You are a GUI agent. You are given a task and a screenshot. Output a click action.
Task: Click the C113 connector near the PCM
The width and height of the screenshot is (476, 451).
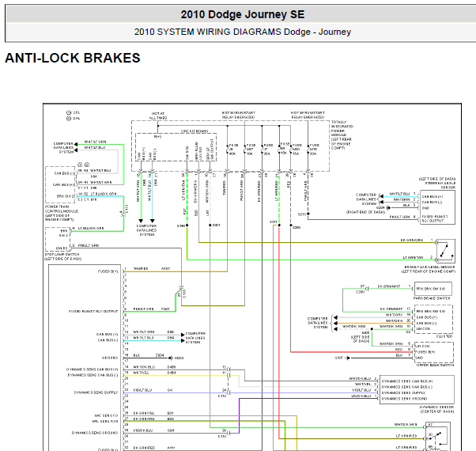click(124, 214)
